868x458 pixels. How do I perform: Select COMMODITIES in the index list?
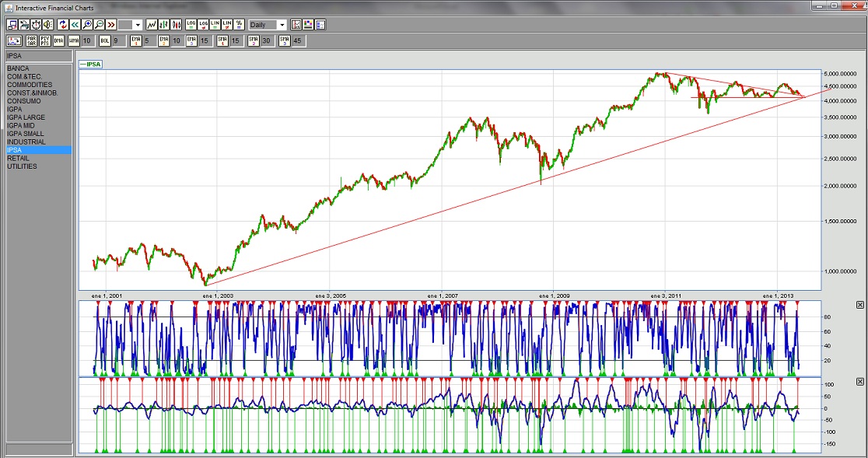(39, 85)
